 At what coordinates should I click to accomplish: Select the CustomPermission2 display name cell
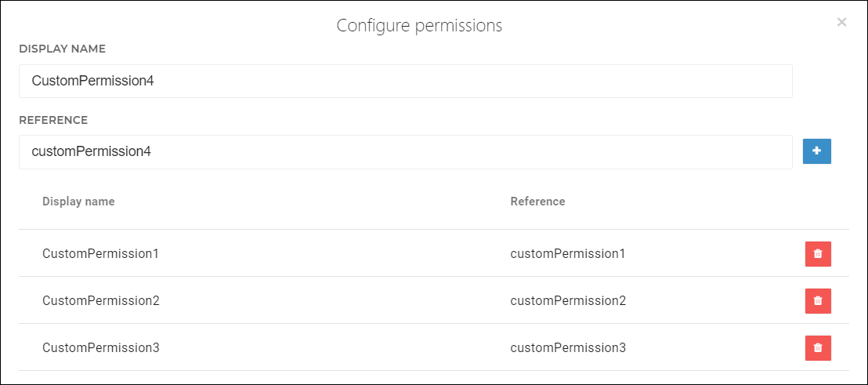tap(101, 301)
